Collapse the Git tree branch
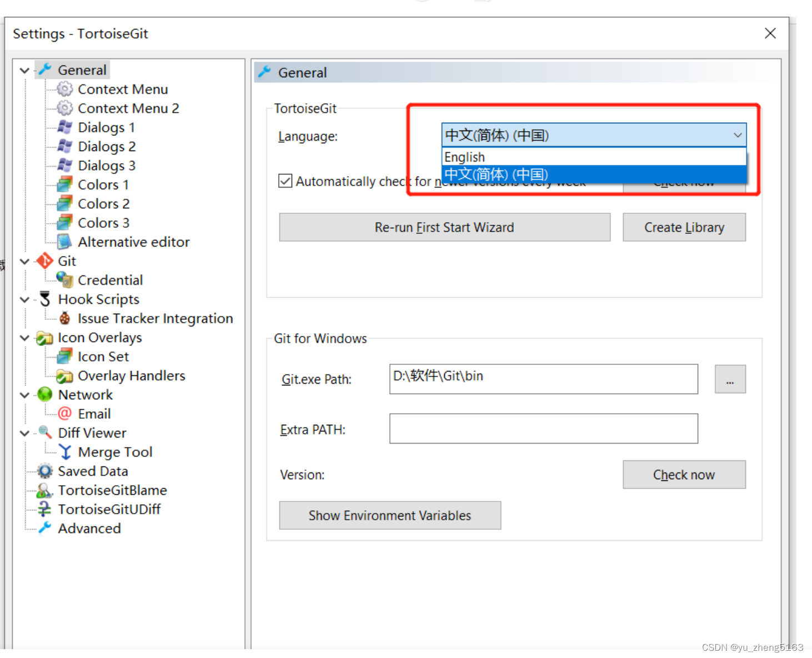Screen dimensions: 812x658 pos(24,260)
